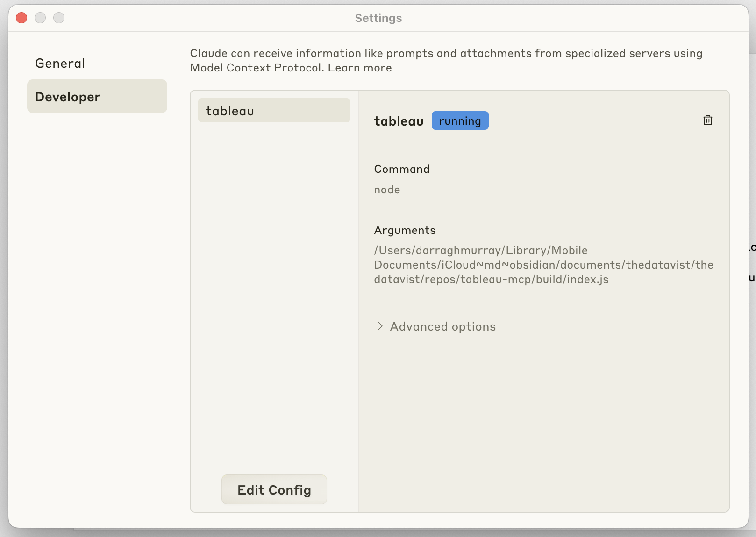Screen dimensions: 756x537
Task: Open the Learn more link
Action: (360, 68)
